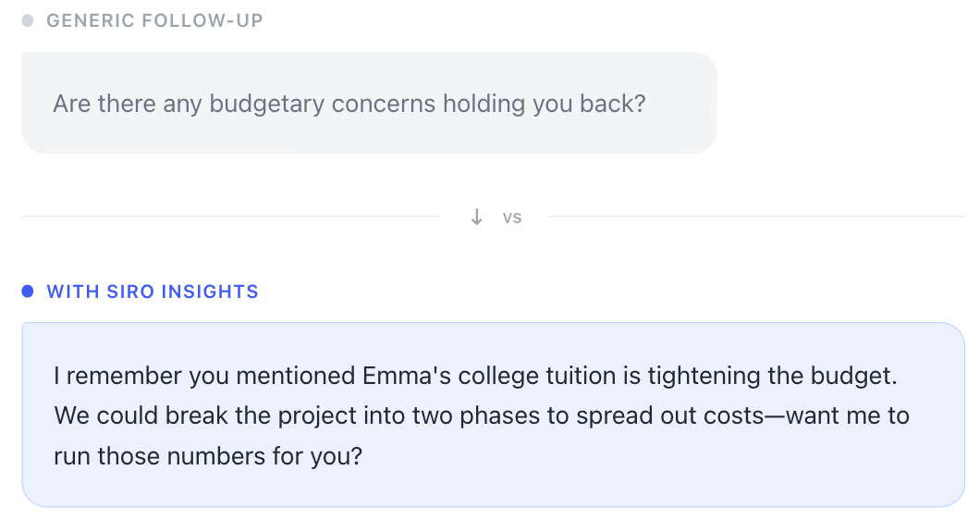Click the down arrow next to vs
980x520 pixels.
tap(477, 217)
